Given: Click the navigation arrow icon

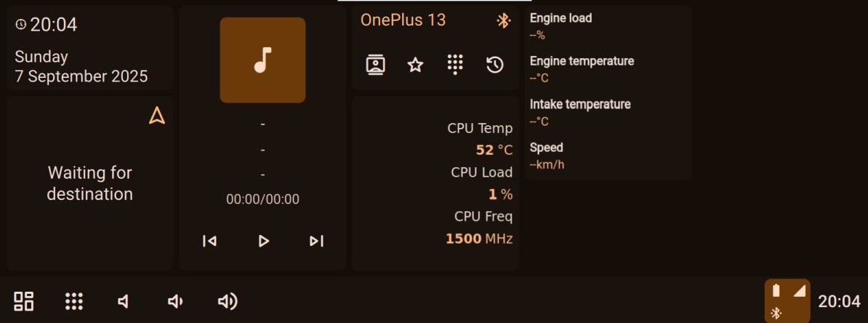Looking at the screenshot, I should coord(157,115).
